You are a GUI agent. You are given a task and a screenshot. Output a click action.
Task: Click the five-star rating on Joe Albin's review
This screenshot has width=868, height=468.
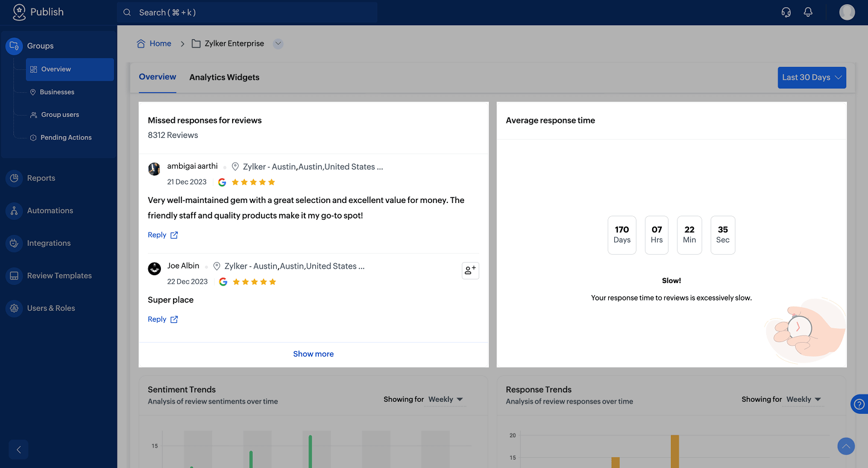coord(254,281)
